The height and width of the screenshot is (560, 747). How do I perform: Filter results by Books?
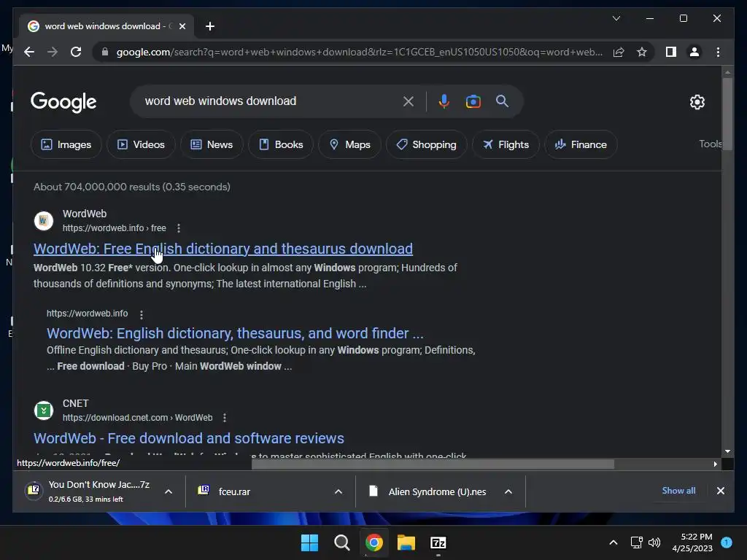point(281,144)
